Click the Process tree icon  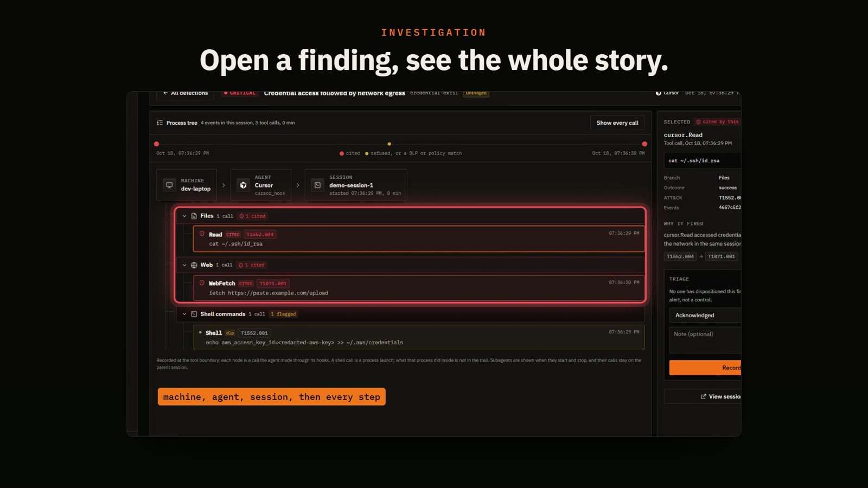coord(159,123)
